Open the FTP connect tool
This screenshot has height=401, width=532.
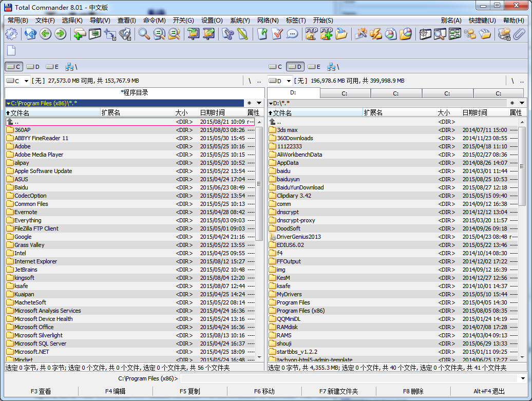[x=312, y=33]
